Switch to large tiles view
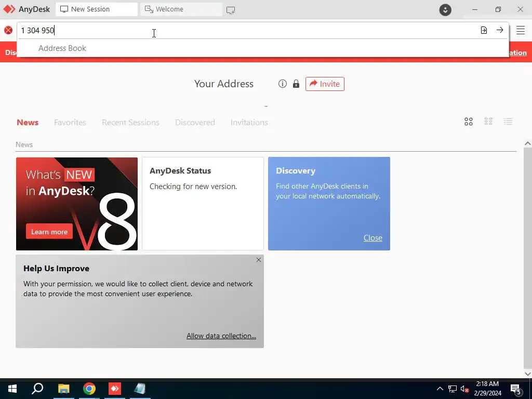This screenshot has width=532, height=399. (469, 122)
